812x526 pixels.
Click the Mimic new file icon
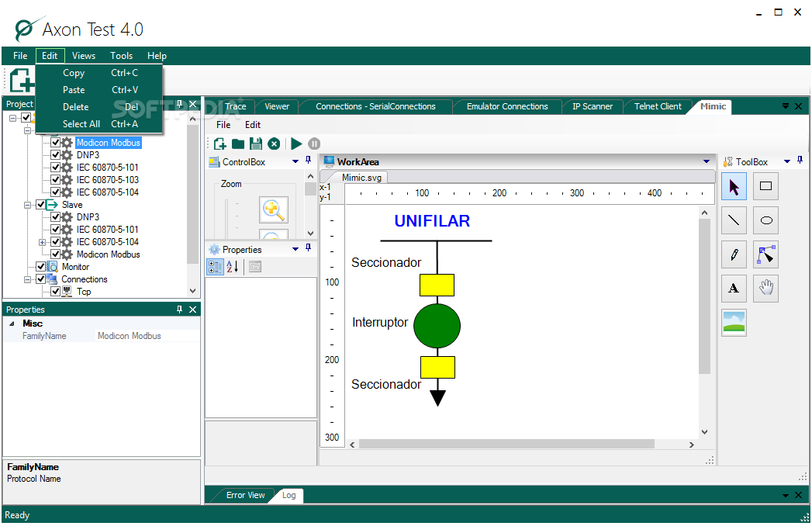220,144
